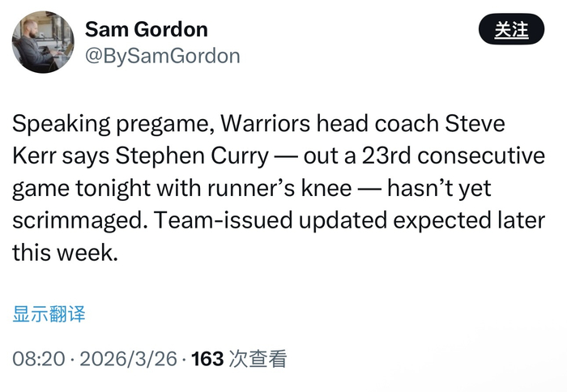The height and width of the screenshot is (392, 567).
Task: Click the 08:20 post time
Action: pyautogui.click(x=38, y=359)
